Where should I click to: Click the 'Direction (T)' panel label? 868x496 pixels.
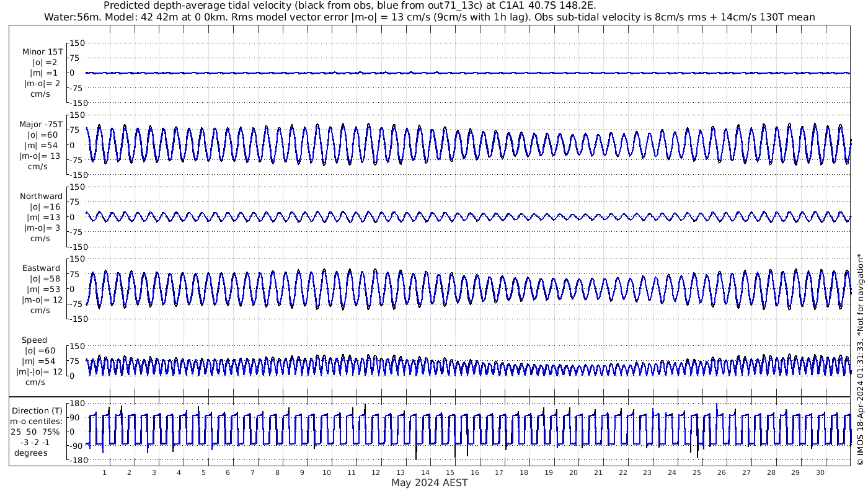pos(38,411)
